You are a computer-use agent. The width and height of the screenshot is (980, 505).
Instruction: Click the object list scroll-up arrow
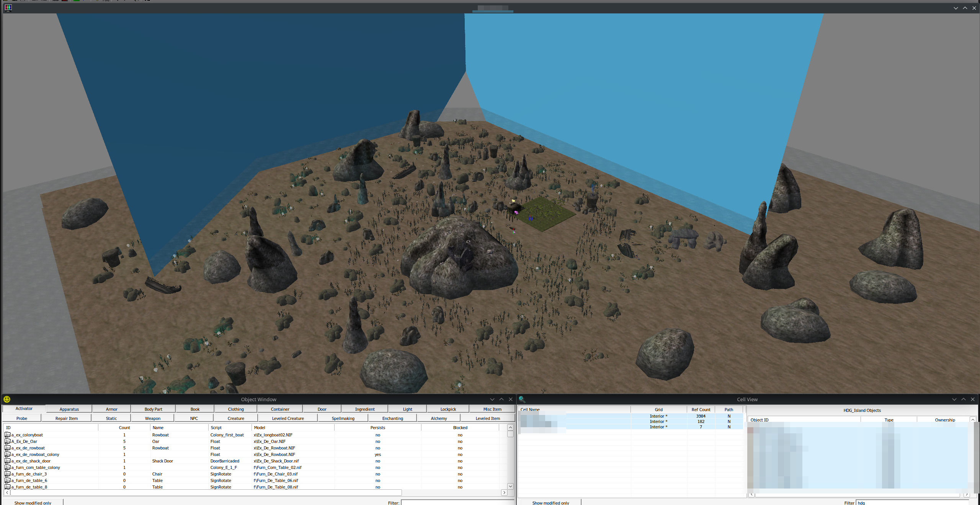point(510,428)
